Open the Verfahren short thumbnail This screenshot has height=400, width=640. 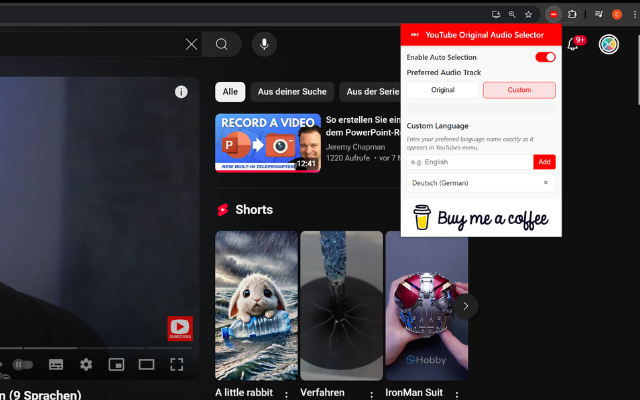[342, 306]
